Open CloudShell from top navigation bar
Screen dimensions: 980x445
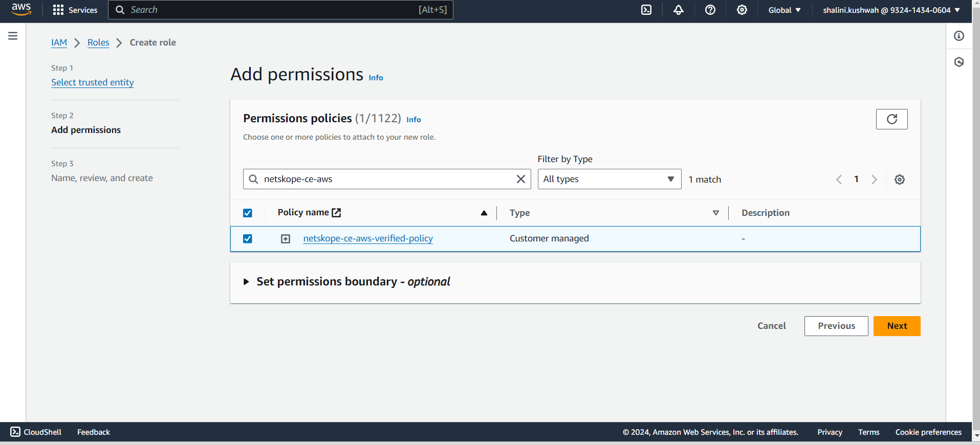click(646, 10)
